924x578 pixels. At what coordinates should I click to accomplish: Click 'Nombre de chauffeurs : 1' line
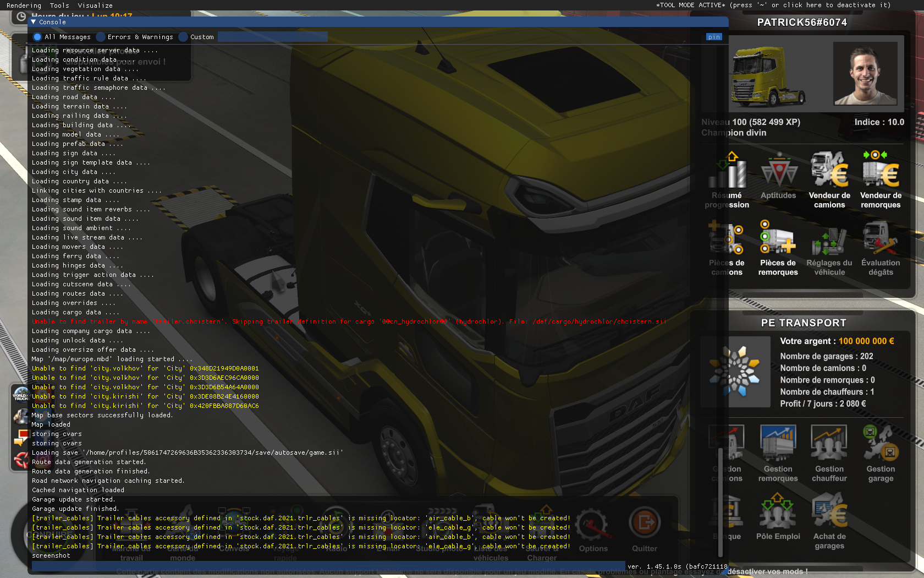(x=827, y=392)
